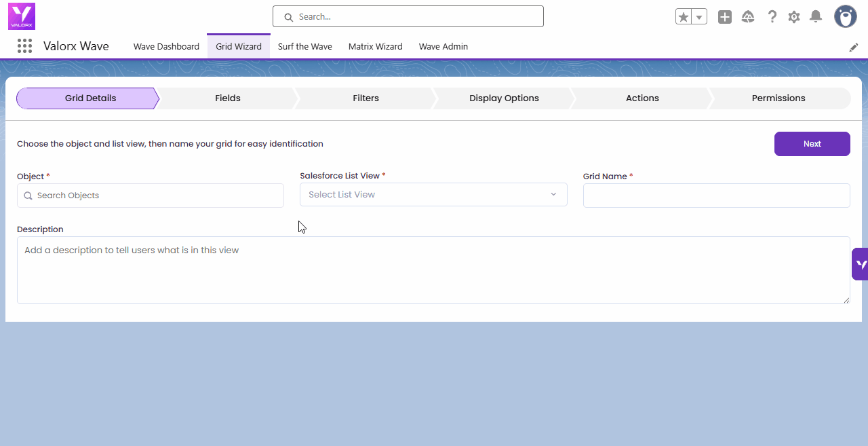The width and height of the screenshot is (868, 446).
Task: Open the Help question mark icon
Action: (772, 17)
